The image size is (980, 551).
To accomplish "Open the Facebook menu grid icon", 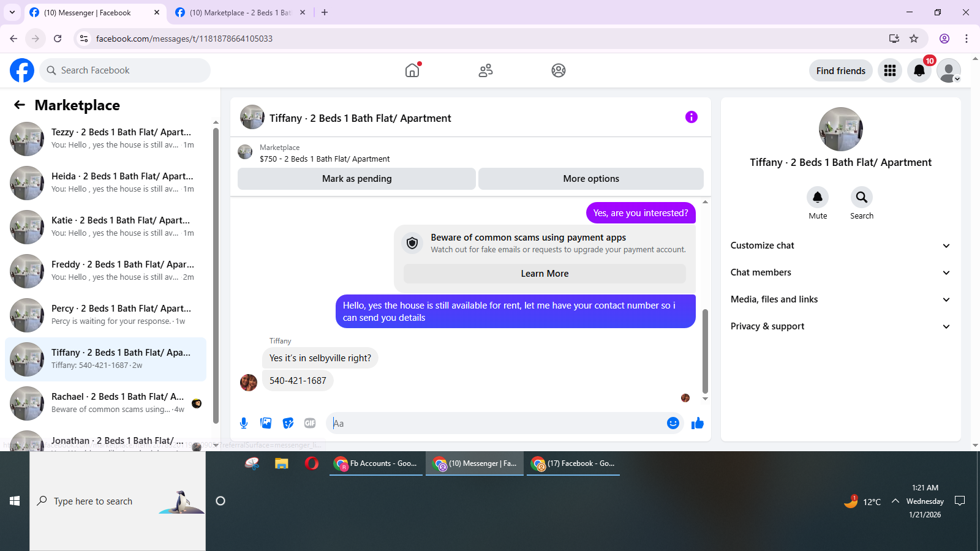I will tap(890, 70).
